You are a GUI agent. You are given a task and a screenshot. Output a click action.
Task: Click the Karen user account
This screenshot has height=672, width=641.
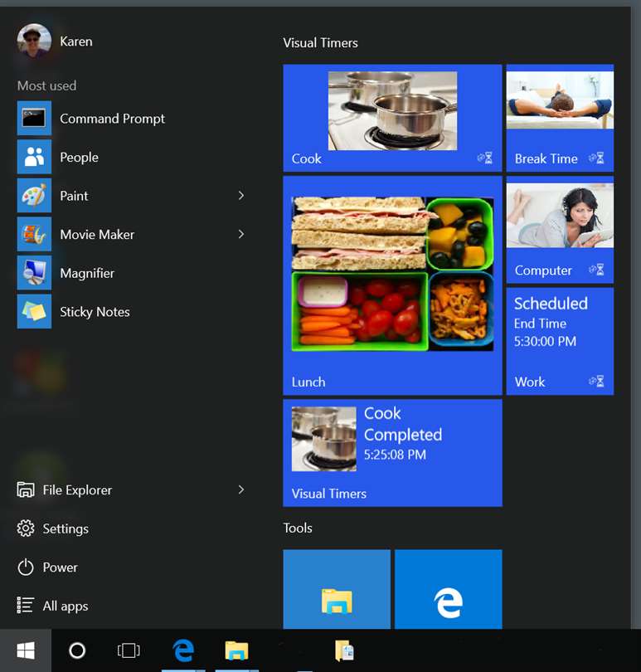click(55, 41)
